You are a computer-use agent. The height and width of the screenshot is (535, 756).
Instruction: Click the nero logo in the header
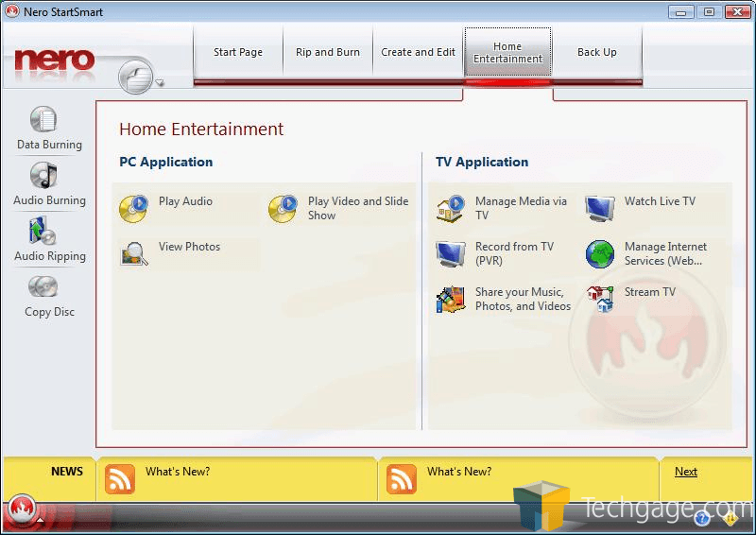[x=55, y=60]
